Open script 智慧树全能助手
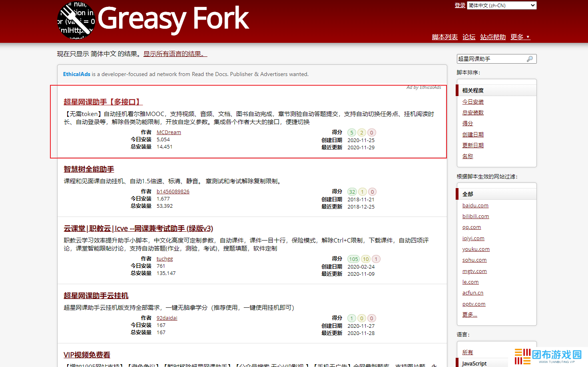Image resolution: width=588 pixels, height=367 pixels. (x=89, y=169)
